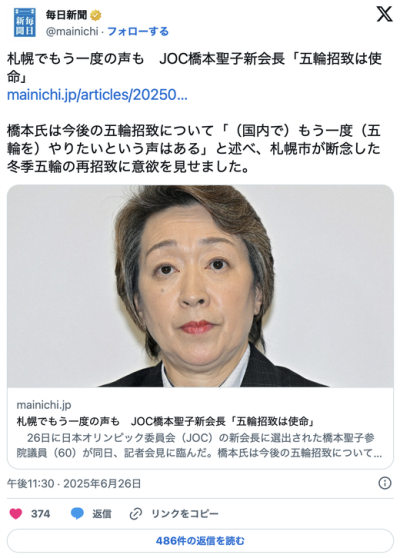Open the mainichi.jp/articles link
Screen dimensions: 400x558
coord(97,95)
